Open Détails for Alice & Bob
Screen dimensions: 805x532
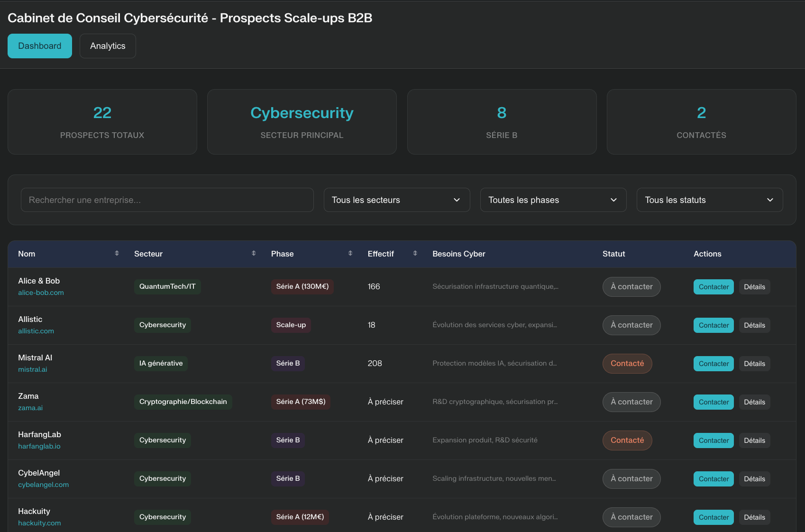[754, 287]
